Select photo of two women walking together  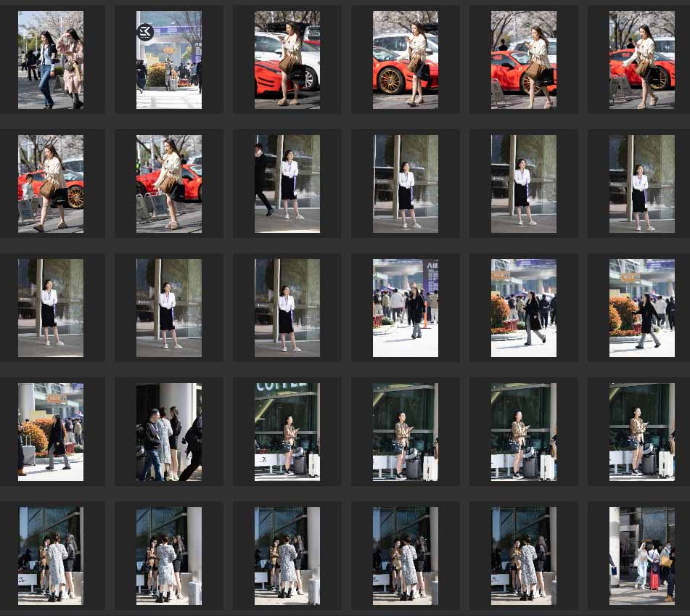51,59
